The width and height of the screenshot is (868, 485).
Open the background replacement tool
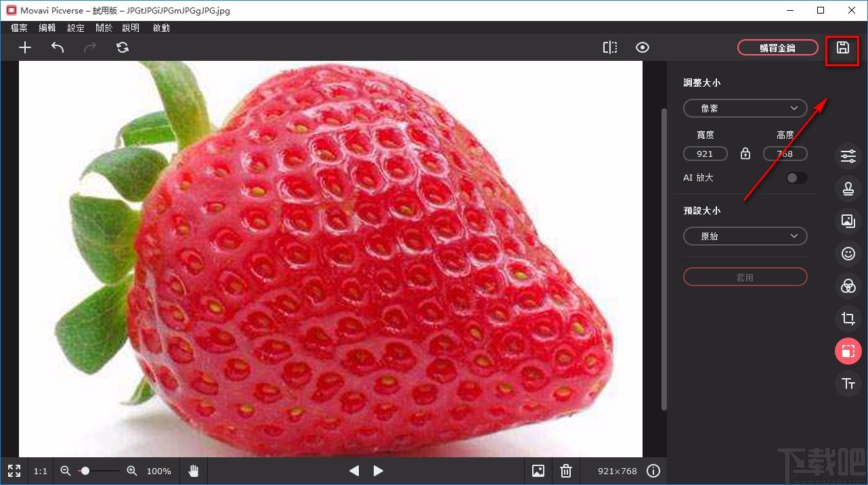click(x=848, y=221)
